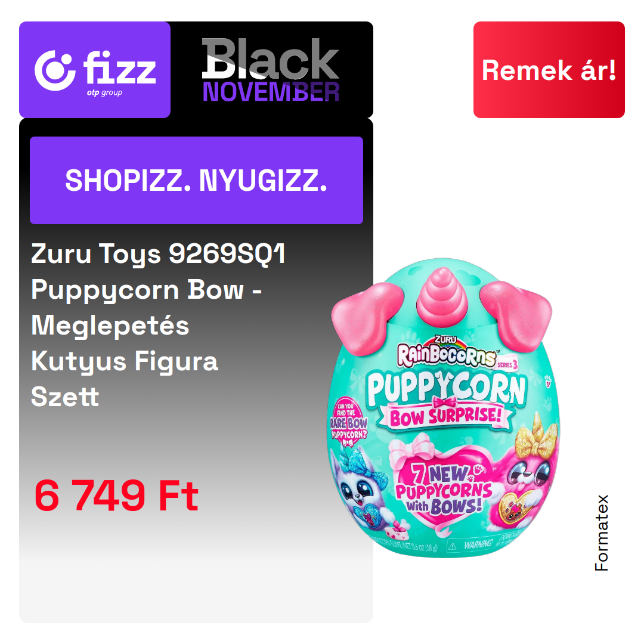644x644 pixels.
Task: Select the Black November banner logo
Action: pos(271,69)
